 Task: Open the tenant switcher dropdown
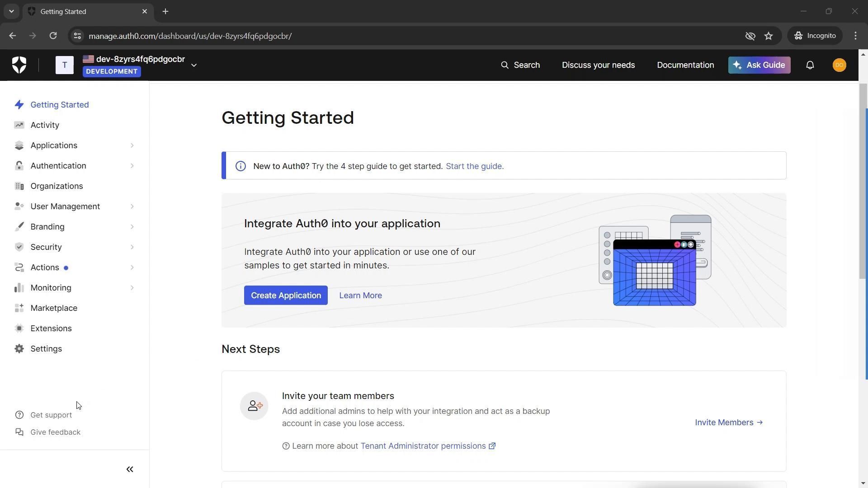click(x=194, y=65)
